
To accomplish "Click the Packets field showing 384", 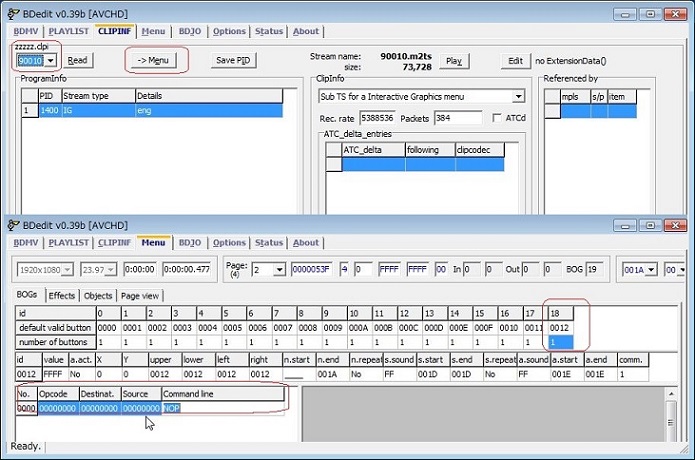I will point(458,118).
